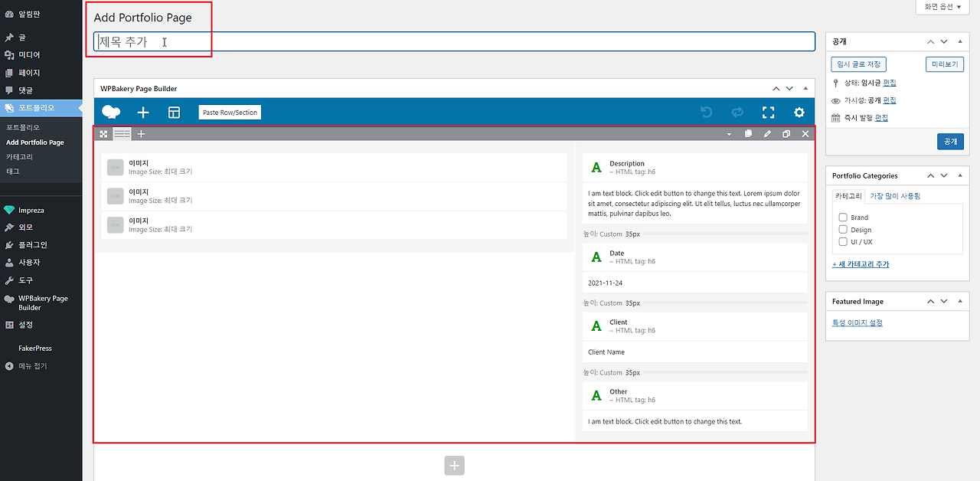This screenshot has width=980, height=481.
Task: Select 카테고리 submenu under Portfolio
Action: tap(19, 156)
